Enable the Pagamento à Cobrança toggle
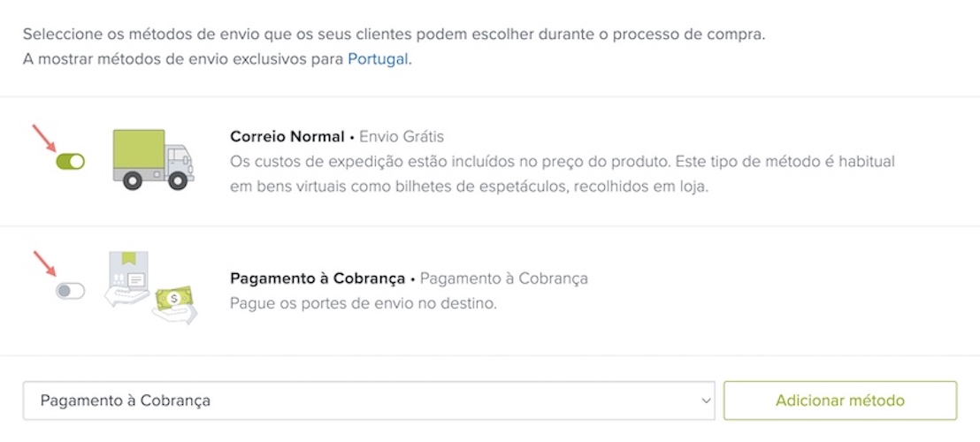 coord(70,291)
